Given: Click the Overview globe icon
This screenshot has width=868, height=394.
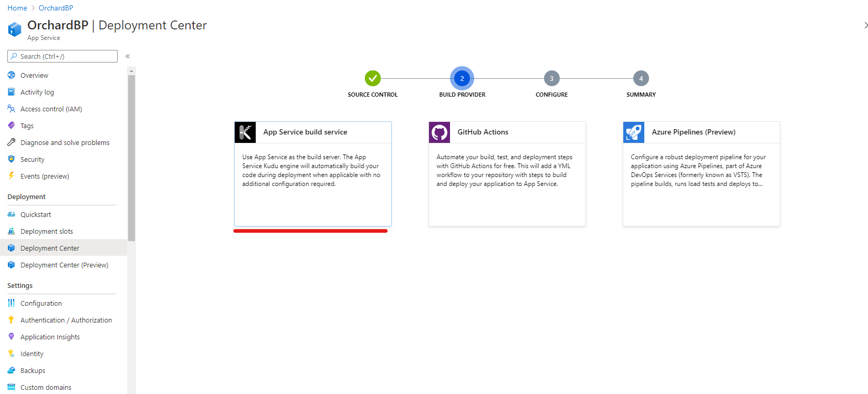Looking at the screenshot, I should [x=11, y=75].
